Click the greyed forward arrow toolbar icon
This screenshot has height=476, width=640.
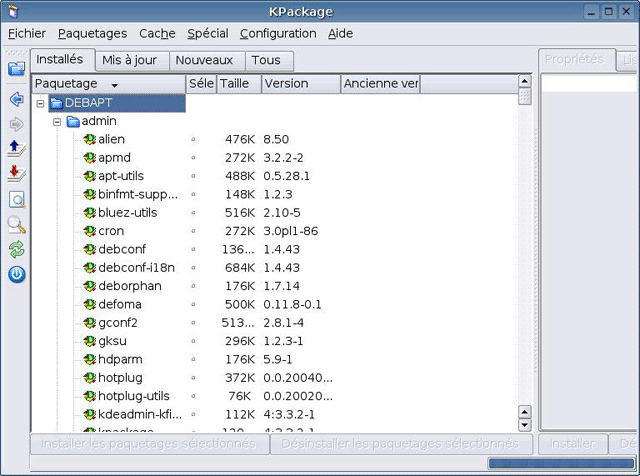16,124
